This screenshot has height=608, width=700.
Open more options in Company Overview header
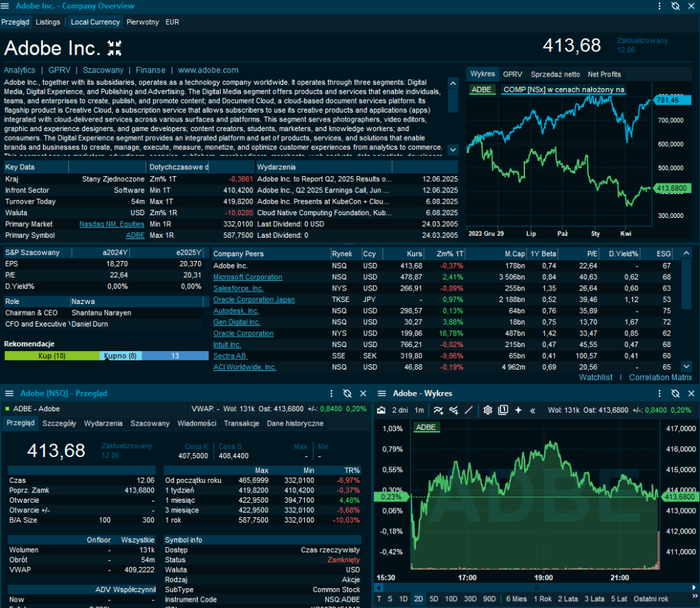660,5
